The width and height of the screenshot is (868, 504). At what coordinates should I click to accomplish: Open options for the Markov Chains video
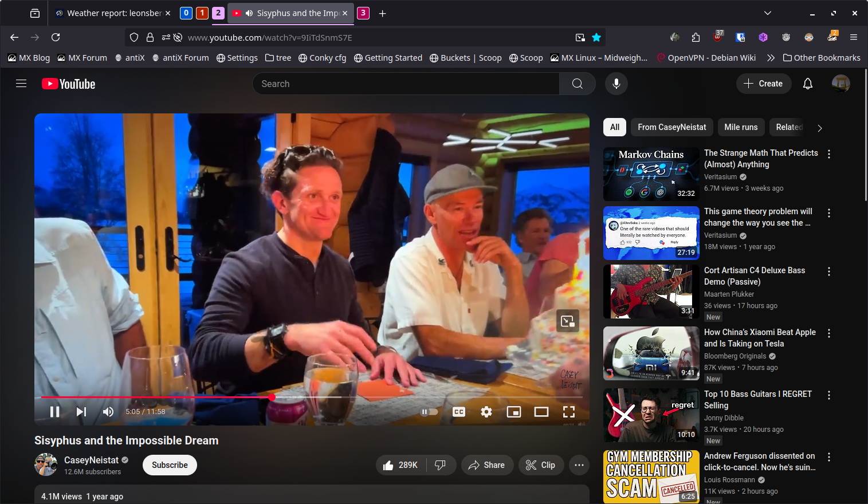tap(829, 154)
